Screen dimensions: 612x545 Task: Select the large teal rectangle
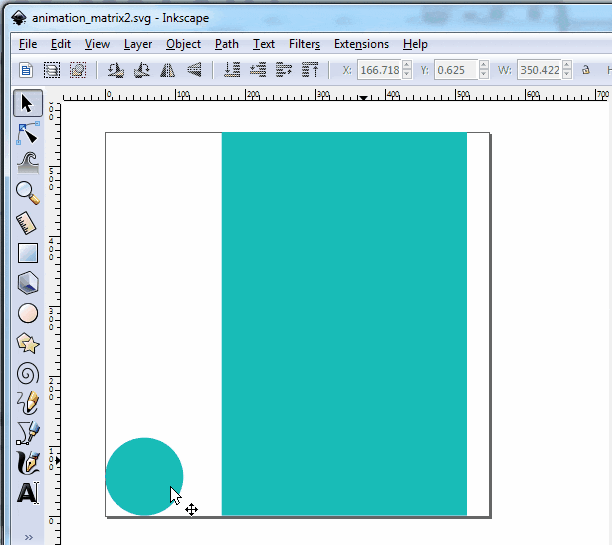344,324
